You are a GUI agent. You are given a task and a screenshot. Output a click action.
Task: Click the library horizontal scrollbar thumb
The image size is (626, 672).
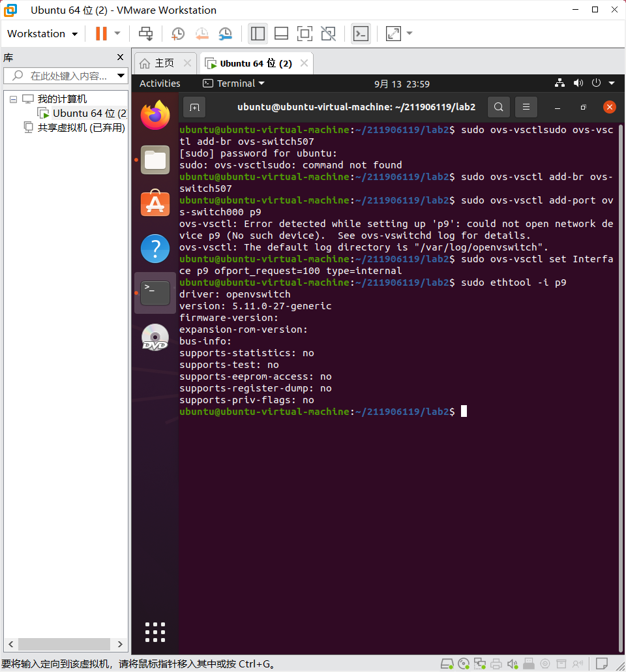[x=65, y=644]
